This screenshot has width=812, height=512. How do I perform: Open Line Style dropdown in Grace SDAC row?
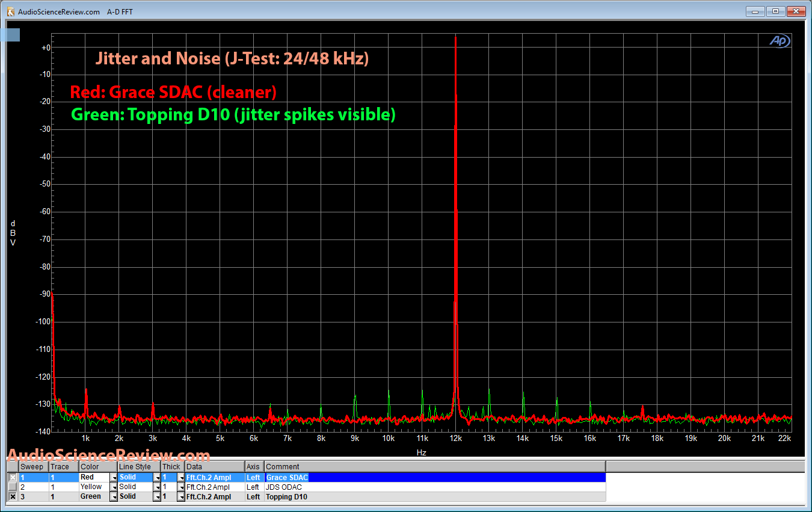(157, 478)
